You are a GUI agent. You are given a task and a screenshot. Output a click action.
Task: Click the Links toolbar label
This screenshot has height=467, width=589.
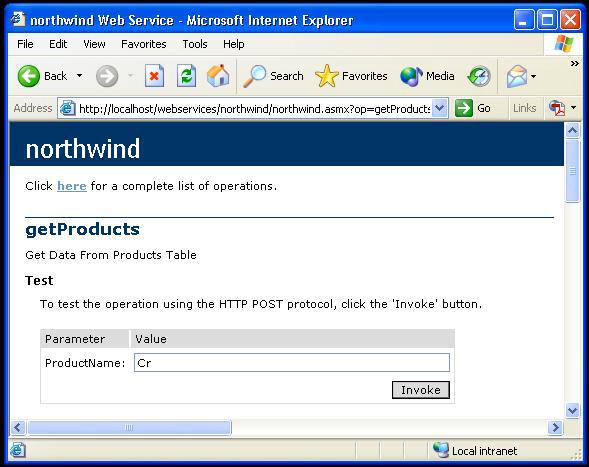coord(524,108)
